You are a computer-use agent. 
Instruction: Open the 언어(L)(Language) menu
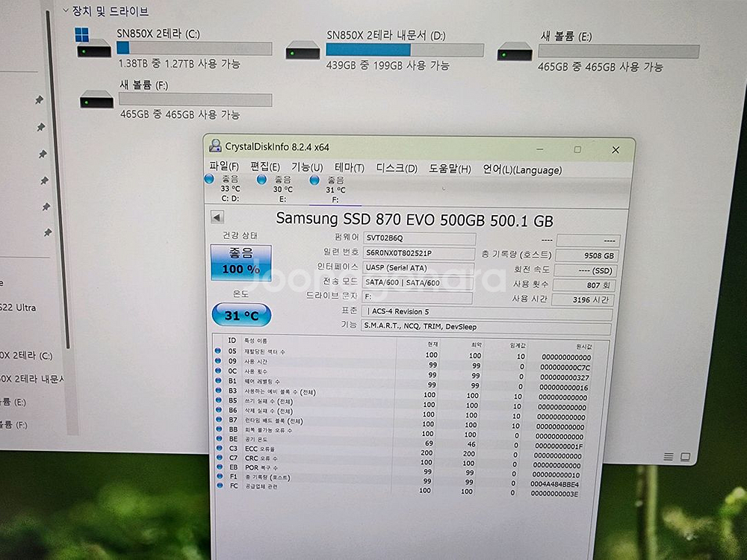522,169
